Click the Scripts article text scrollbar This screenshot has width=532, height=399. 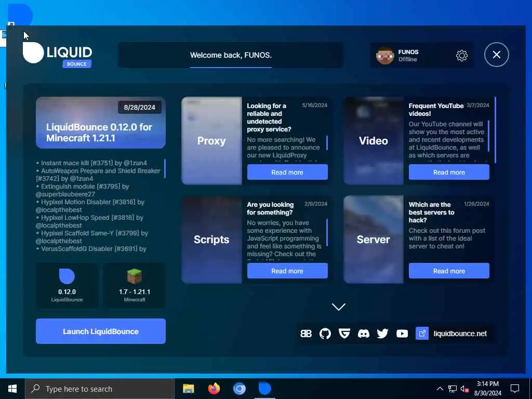pos(327,232)
